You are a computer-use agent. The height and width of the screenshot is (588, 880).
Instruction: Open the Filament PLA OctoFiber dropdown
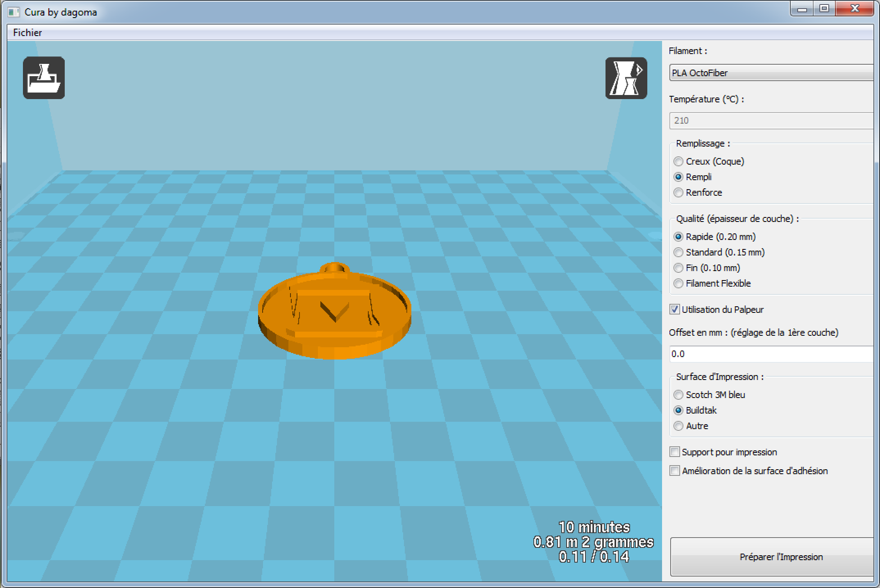(771, 73)
